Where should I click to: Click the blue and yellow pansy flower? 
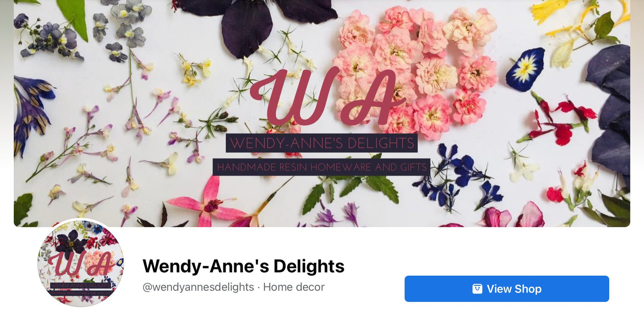pyautogui.click(x=525, y=69)
